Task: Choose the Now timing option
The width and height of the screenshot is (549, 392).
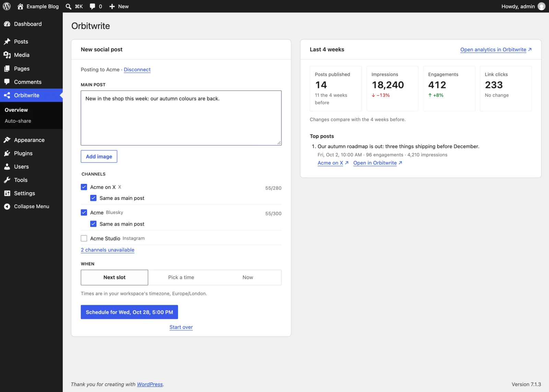Action: 248,277
